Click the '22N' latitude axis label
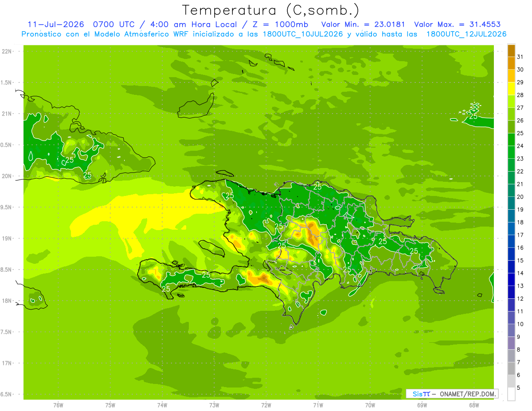 [7, 51]
